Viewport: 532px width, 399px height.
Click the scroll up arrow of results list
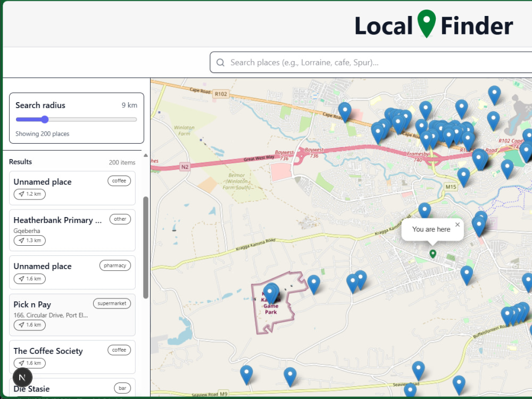coord(146,155)
